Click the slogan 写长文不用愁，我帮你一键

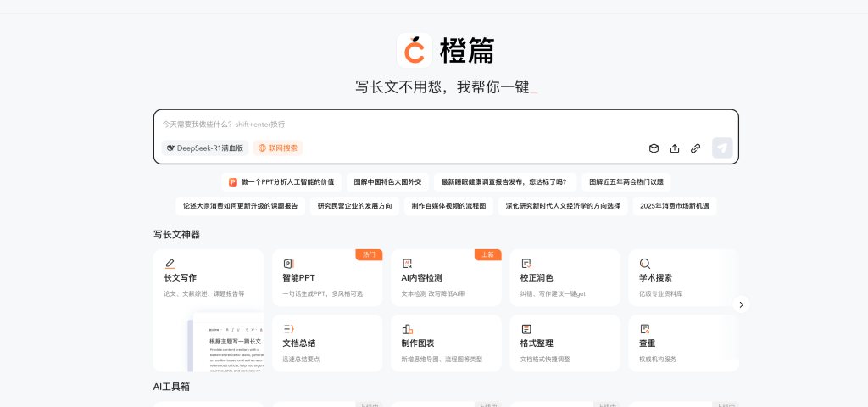tap(442, 87)
